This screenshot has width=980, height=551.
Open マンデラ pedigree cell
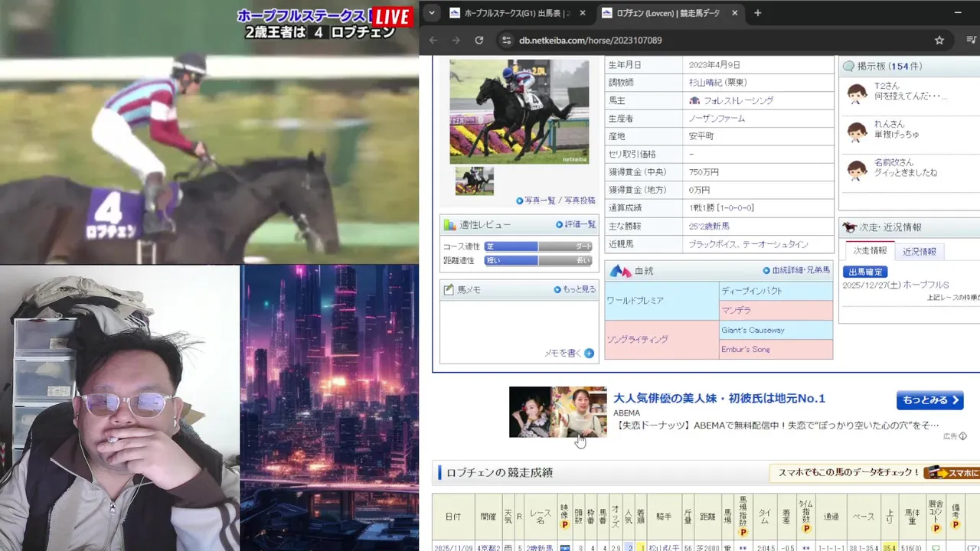pyautogui.click(x=776, y=311)
